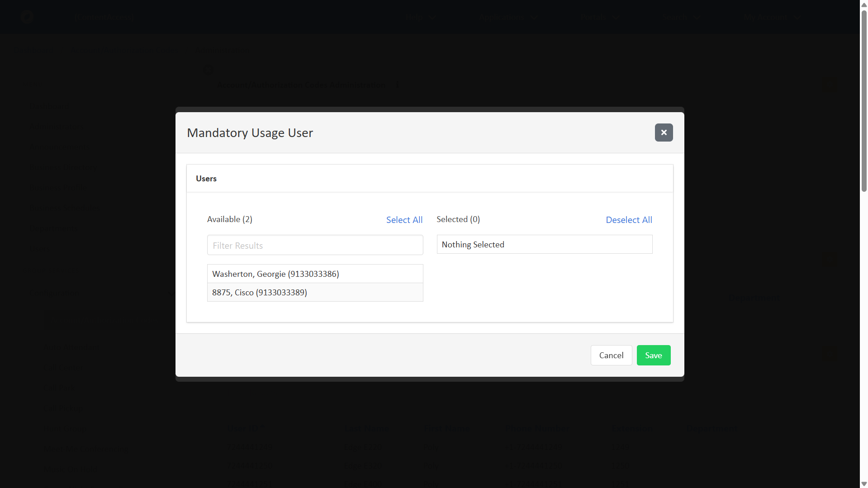Close the Mandatory Usage User dialog

coord(664,133)
